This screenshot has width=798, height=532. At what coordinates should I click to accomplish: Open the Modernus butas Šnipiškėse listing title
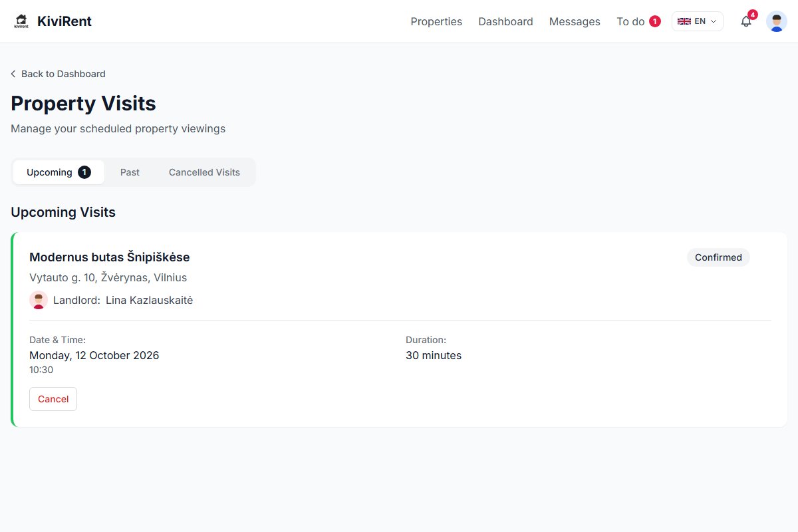[x=110, y=257]
